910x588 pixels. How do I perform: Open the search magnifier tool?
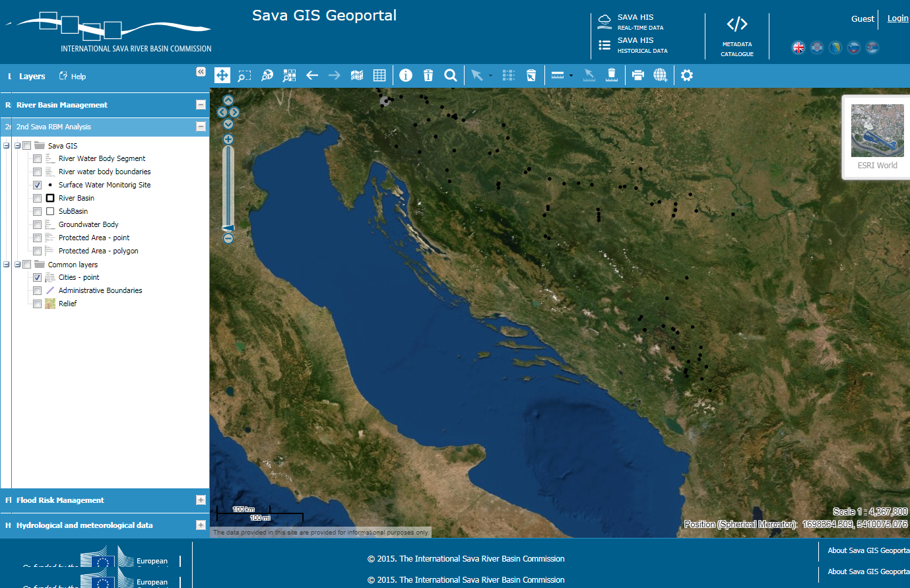tap(451, 75)
